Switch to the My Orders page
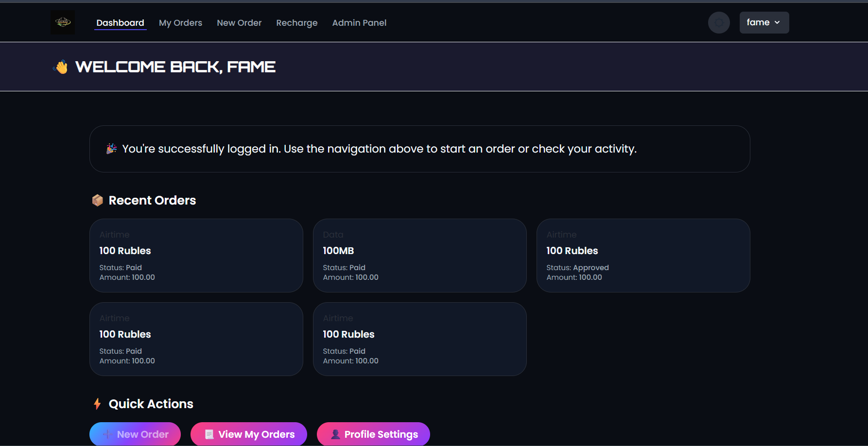This screenshot has width=868, height=446. pos(180,22)
